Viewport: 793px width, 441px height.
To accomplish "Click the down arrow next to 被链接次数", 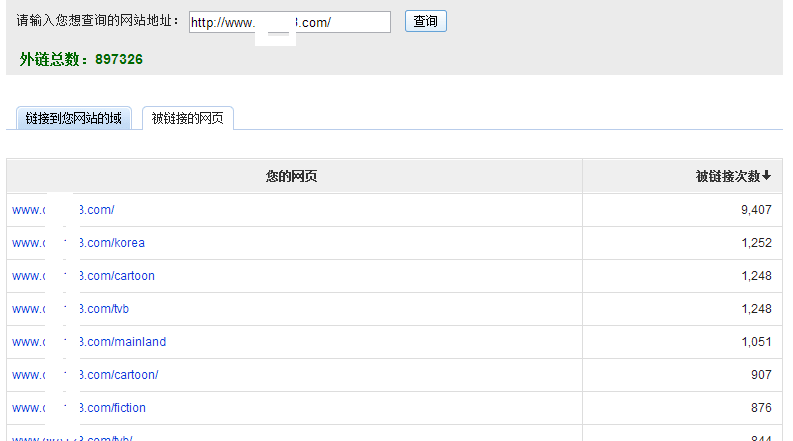I will (767, 177).
